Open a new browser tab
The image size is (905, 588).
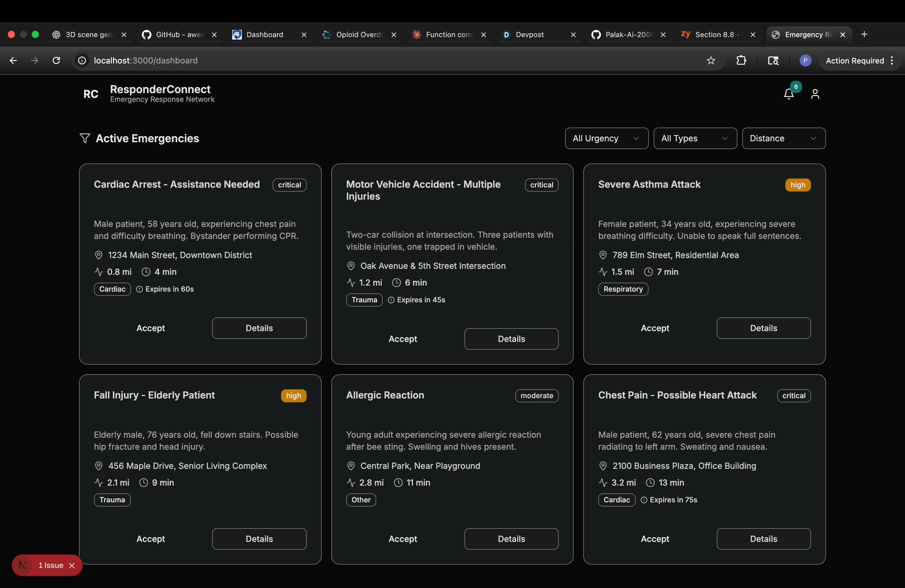click(864, 35)
